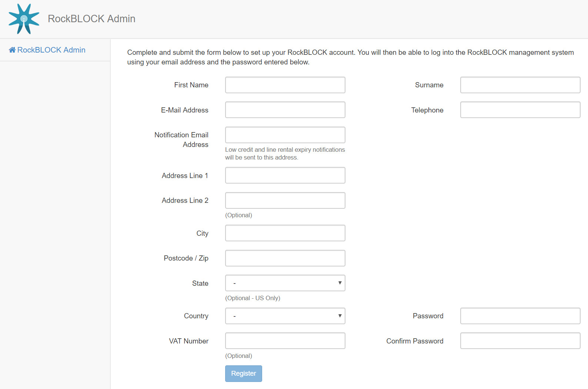This screenshot has height=389, width=588.
Task: Click the Postcode / Zip field
Action: point(285,258)
